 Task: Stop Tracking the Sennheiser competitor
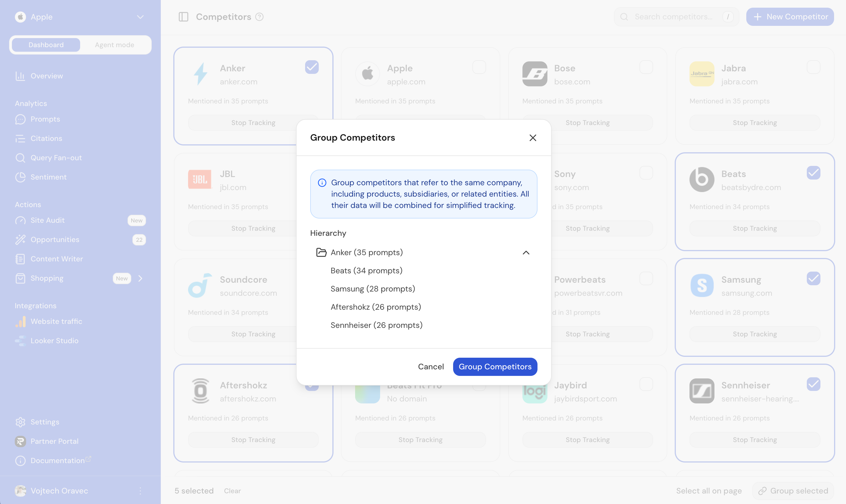755,440
